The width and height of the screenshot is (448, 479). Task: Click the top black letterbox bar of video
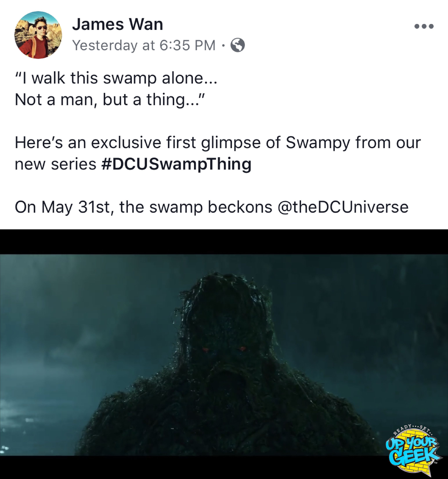click(x=224, y=242)
